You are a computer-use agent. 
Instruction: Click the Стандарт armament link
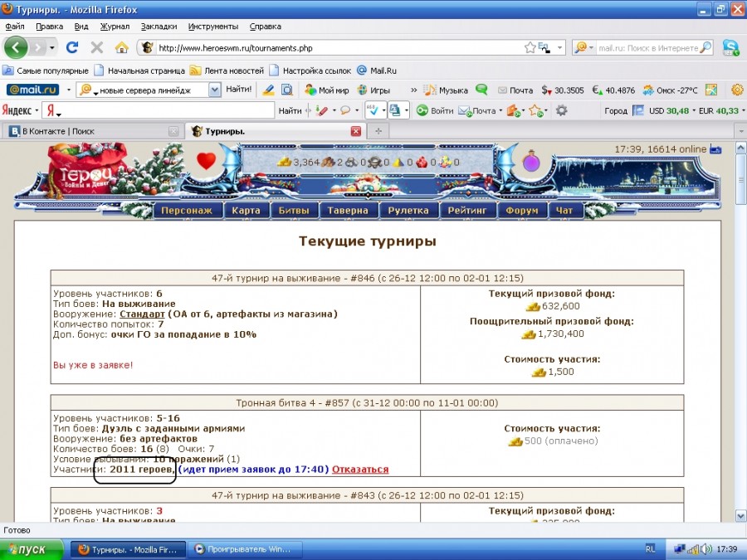tap(142, 314)
